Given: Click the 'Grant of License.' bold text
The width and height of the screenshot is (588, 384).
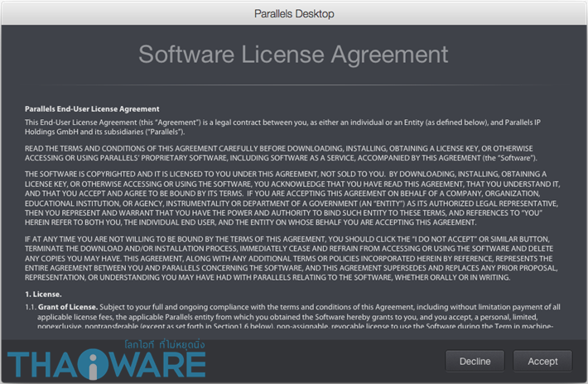Looking at the screenshot, I should click(x=68, y=307).
